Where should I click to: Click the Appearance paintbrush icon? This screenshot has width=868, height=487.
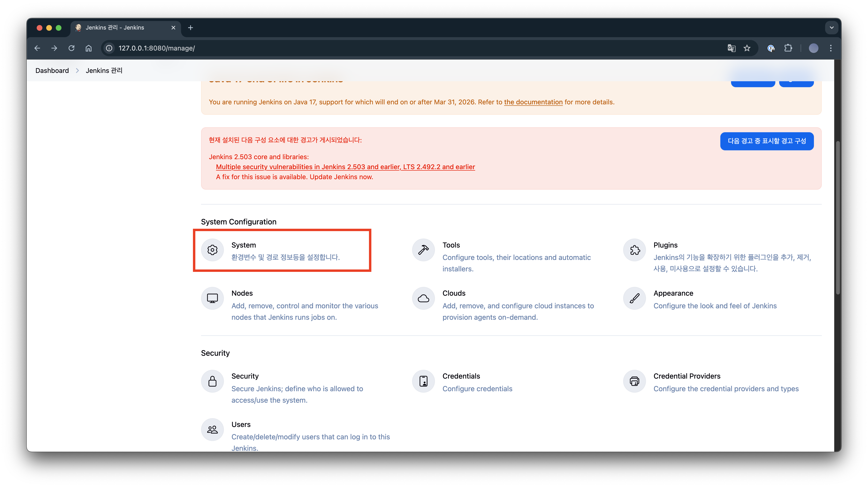tap(635, 298)
